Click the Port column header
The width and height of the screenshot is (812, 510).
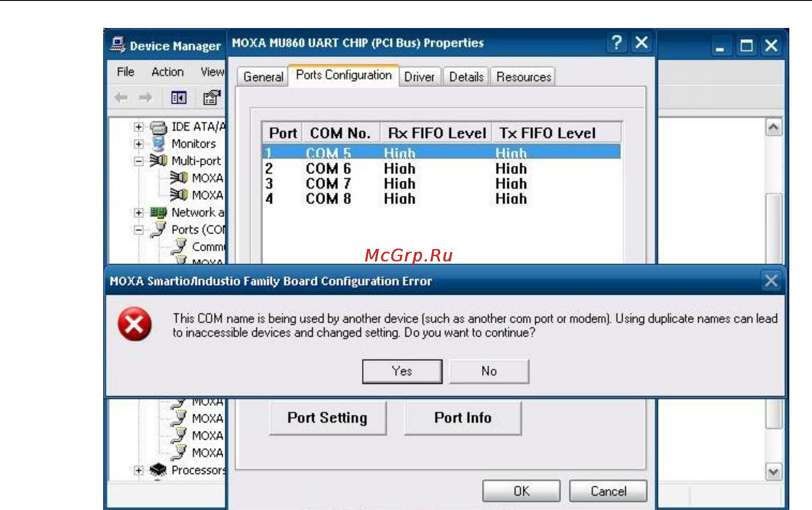coord(283,133)
